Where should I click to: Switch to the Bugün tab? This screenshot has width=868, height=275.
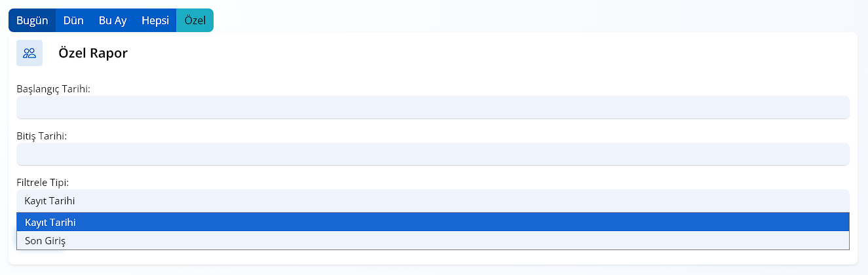coord(32,20)
